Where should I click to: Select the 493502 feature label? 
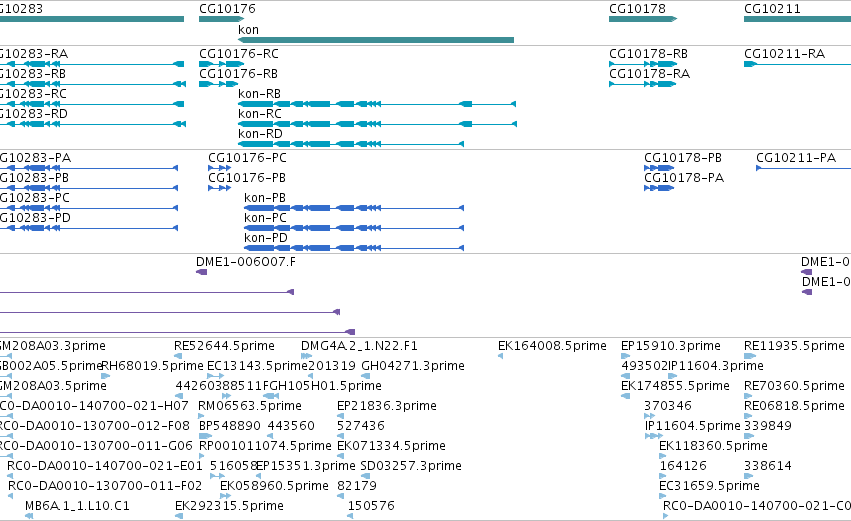pyautogui.click(x=644, y=366)
